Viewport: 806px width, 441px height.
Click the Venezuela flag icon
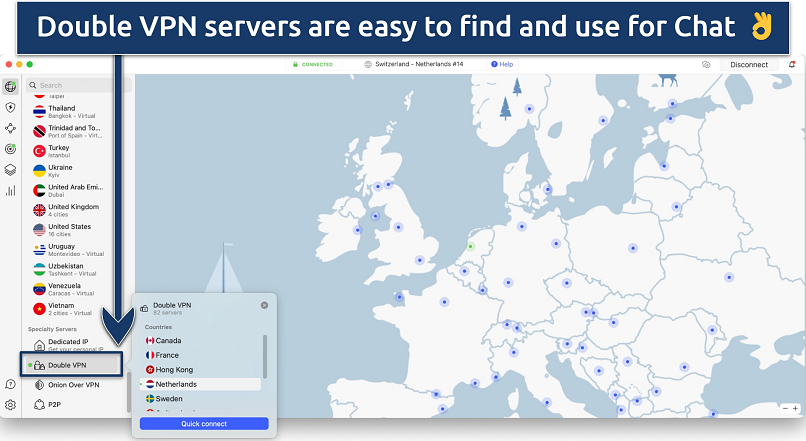coord(40,289)
